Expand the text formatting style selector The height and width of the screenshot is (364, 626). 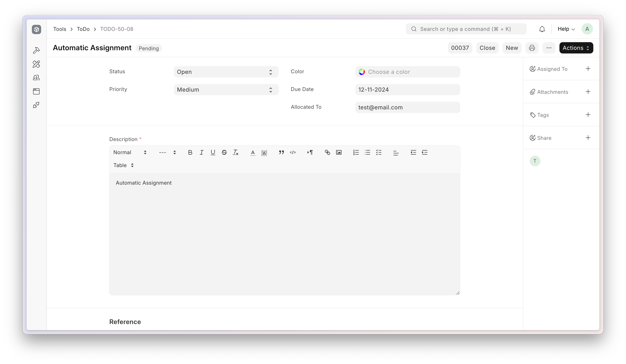129,152
